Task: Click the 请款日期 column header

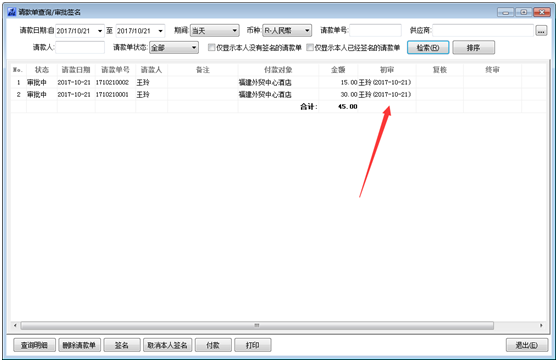Action: point(76,70)
